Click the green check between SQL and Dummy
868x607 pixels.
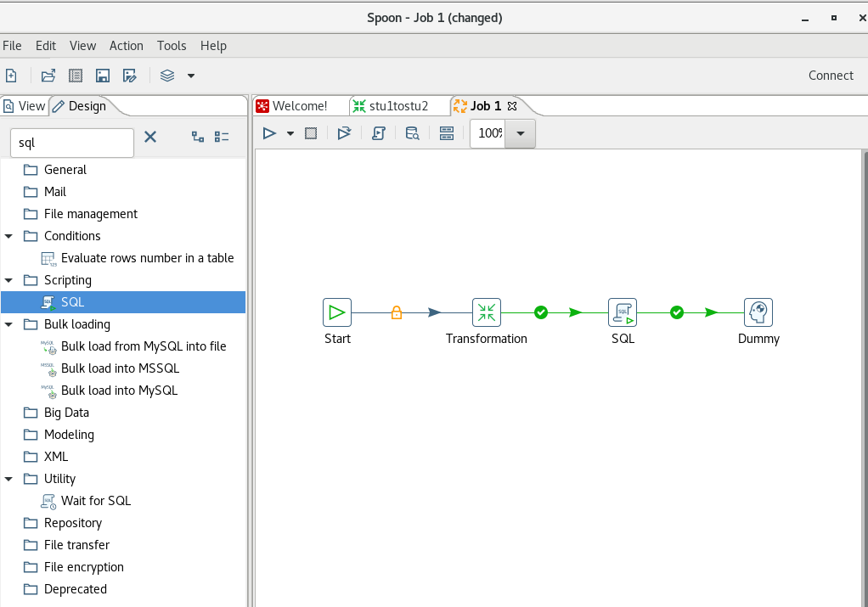(676, 312)
